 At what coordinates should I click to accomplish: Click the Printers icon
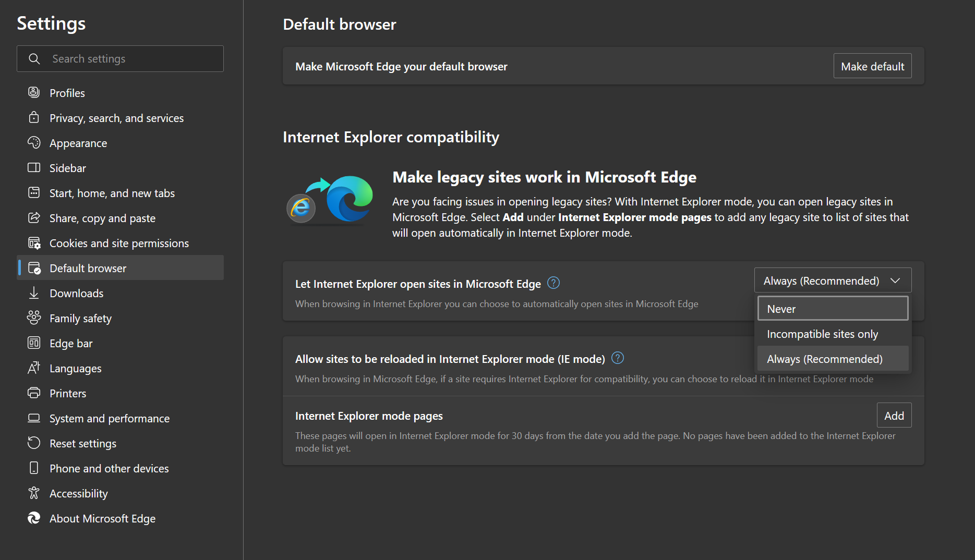point(34,393)
